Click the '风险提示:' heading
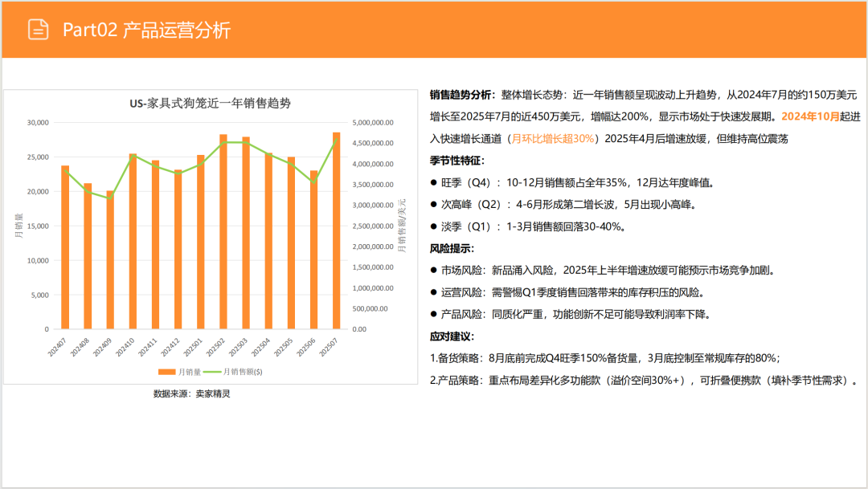 coord(452,249)
